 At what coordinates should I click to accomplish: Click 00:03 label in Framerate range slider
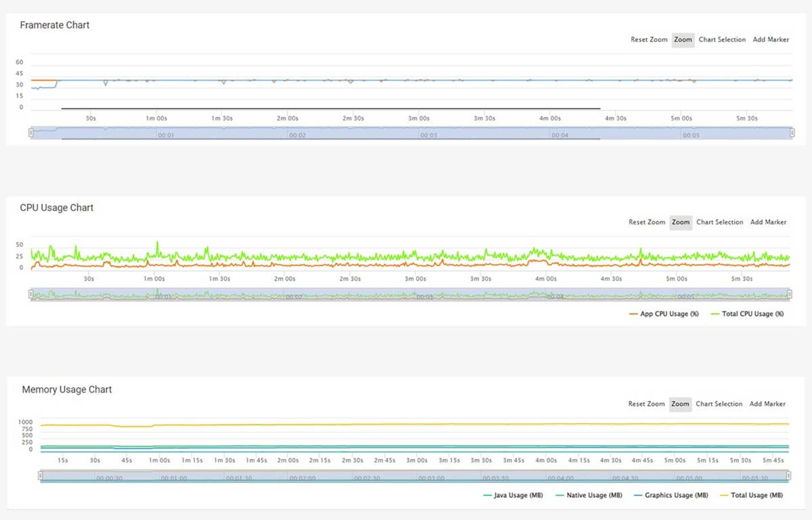tap(428, 135)
